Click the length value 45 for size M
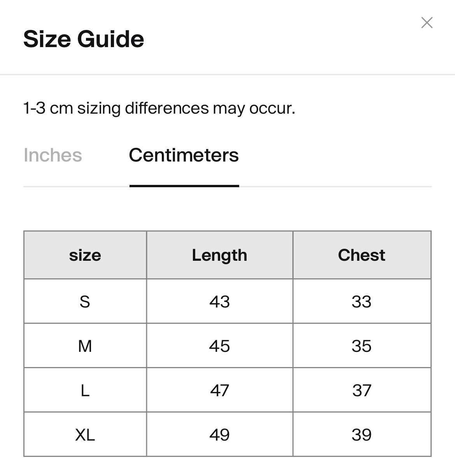455x476 pixels. (219, 345)
